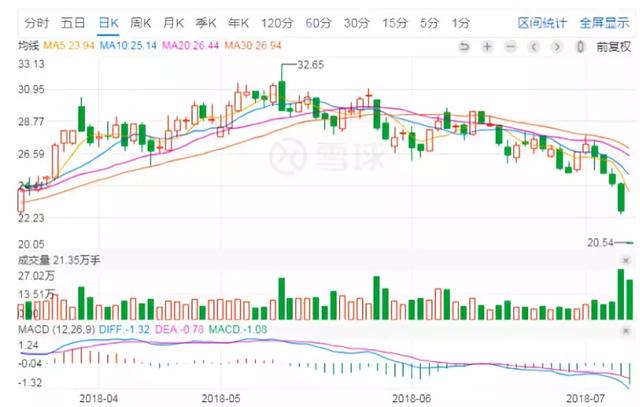Close the MACD indicator panel
Viewport: 640px width, 407px height.
626,331
